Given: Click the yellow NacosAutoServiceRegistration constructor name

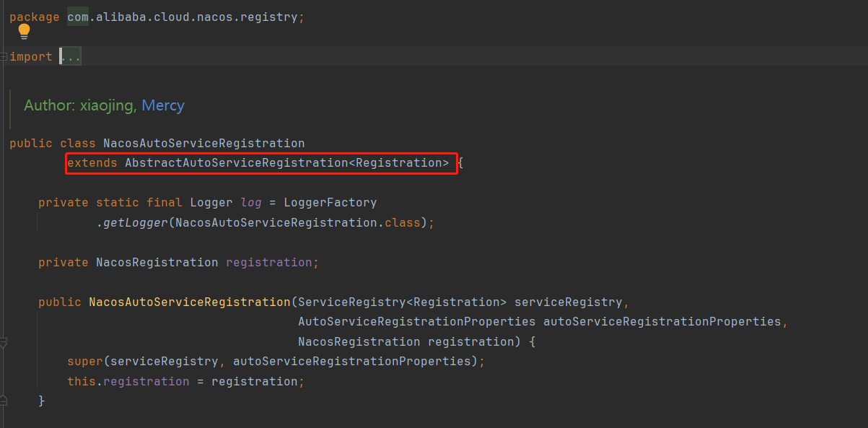Looking at the screenshot, I should click(189, 302).
